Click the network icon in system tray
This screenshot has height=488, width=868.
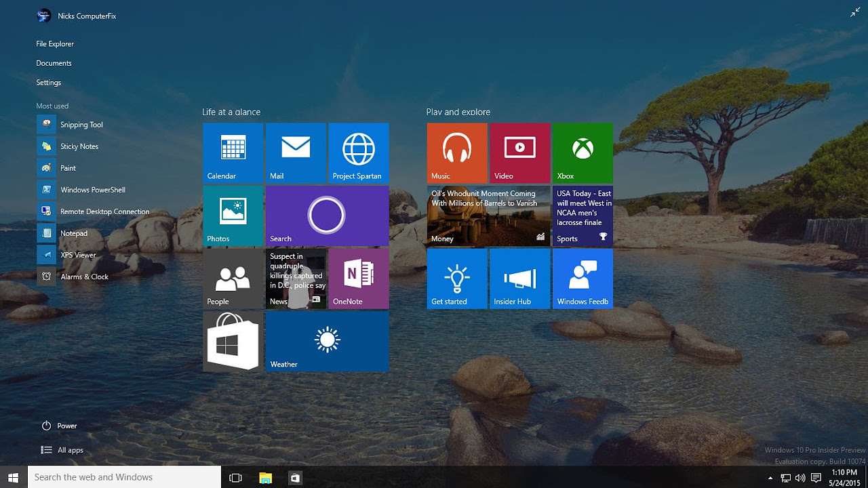tap(785, 478)
